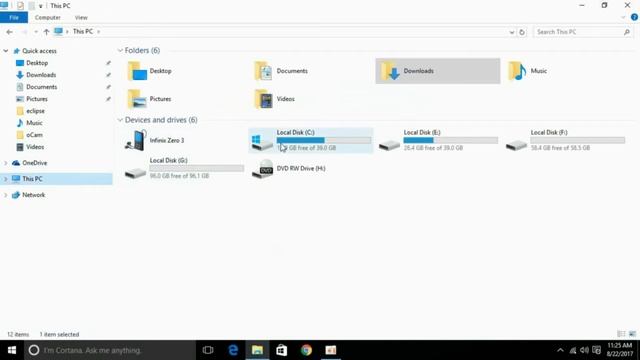Viewport: 640px width, 360px height.
Task: Click the search magnifier icon
Action: [627, 32]
